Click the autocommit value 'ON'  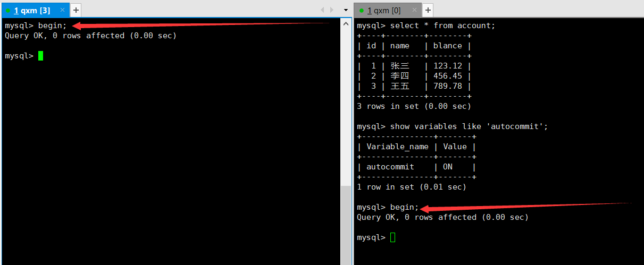(x=447, y=167)
